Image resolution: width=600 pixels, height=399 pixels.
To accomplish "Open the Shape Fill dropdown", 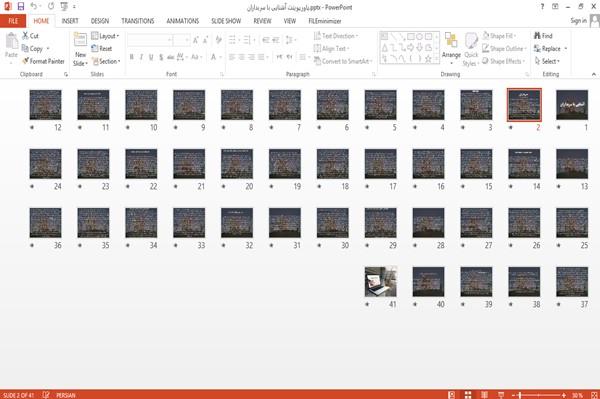I will pyautogui.click(x=499, y=36).
